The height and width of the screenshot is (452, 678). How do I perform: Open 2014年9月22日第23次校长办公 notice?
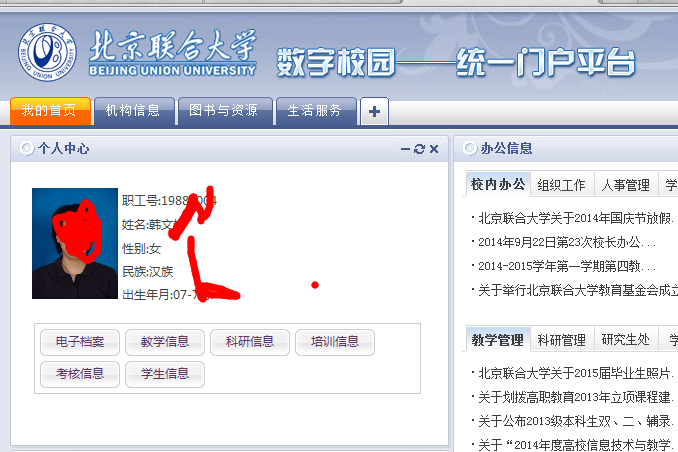point(566,242)
